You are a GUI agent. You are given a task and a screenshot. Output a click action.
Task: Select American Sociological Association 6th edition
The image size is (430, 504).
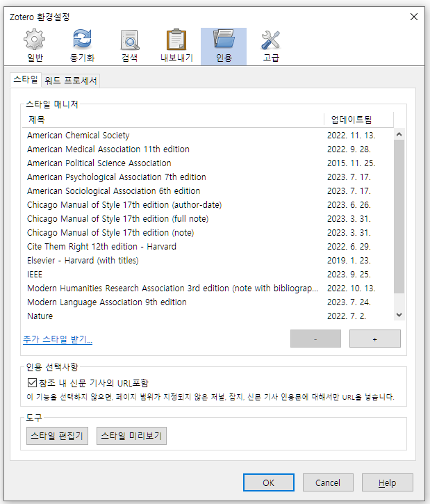[x=208, y=191]
